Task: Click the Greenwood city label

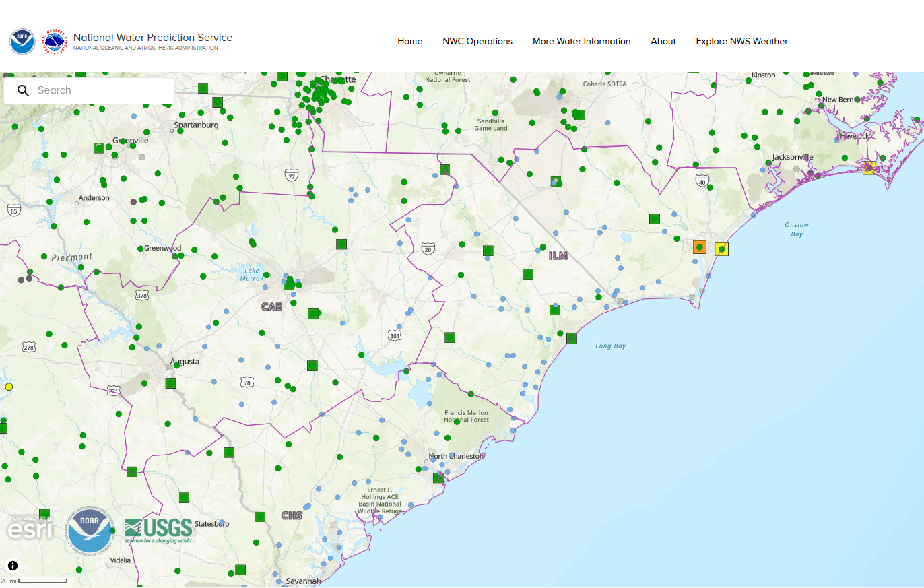Action: pyautogui.click(x=162, y=248)
